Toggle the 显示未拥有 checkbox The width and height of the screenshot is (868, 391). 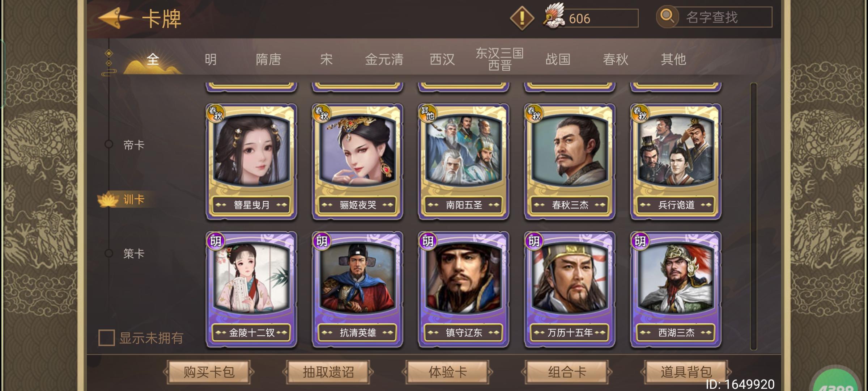[x=107, y=337]
